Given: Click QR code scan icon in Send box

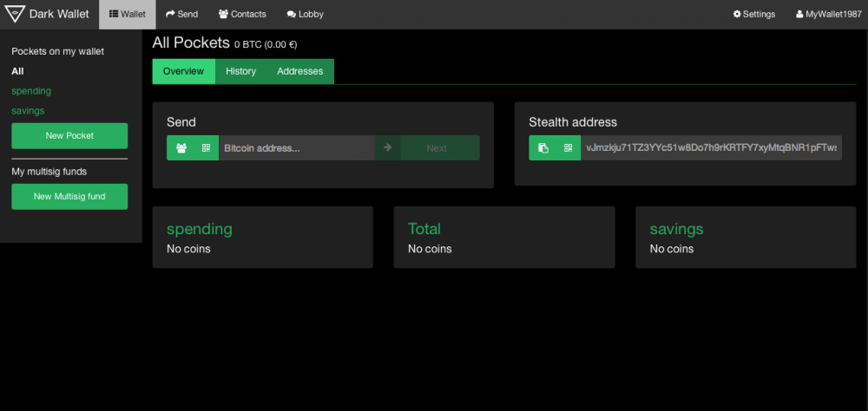Looking at the screenshot, I should coord(206,148).
